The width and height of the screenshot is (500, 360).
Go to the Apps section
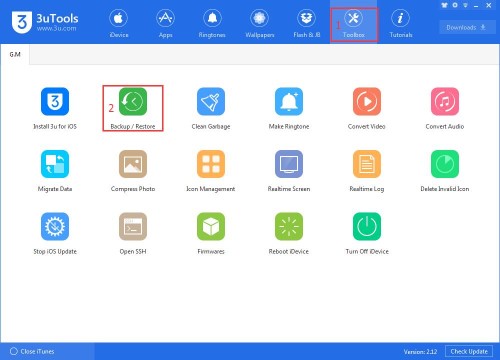[166, 23]
